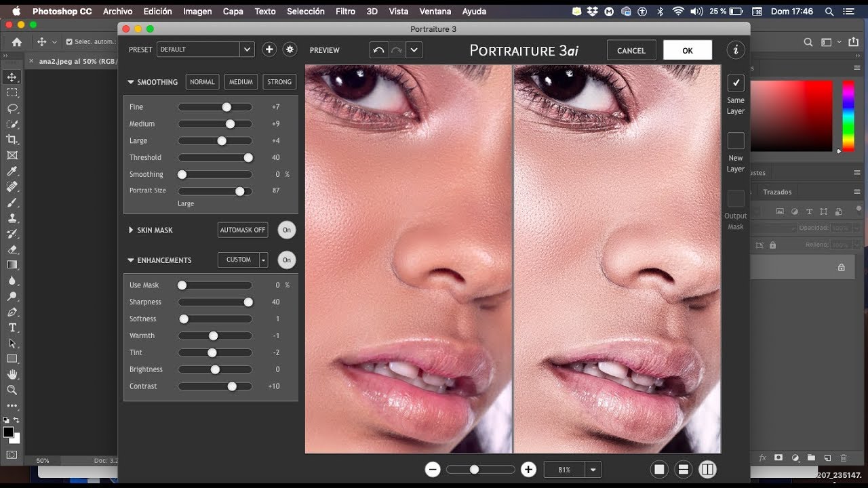The width and height of the screenshot is (868, 488).
Task: Zoom in the preview with plus button
Action: tap(529, 470)
